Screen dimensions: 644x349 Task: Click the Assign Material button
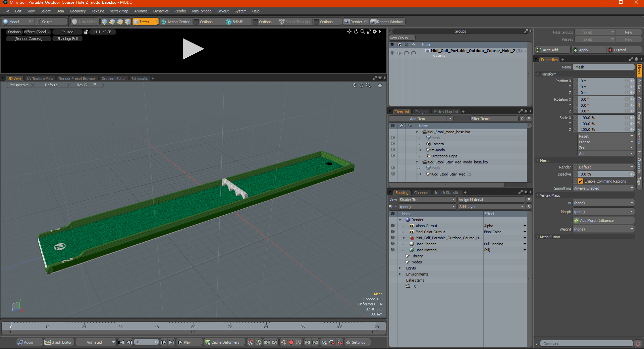pyautogui.click(x=491, y=200)
